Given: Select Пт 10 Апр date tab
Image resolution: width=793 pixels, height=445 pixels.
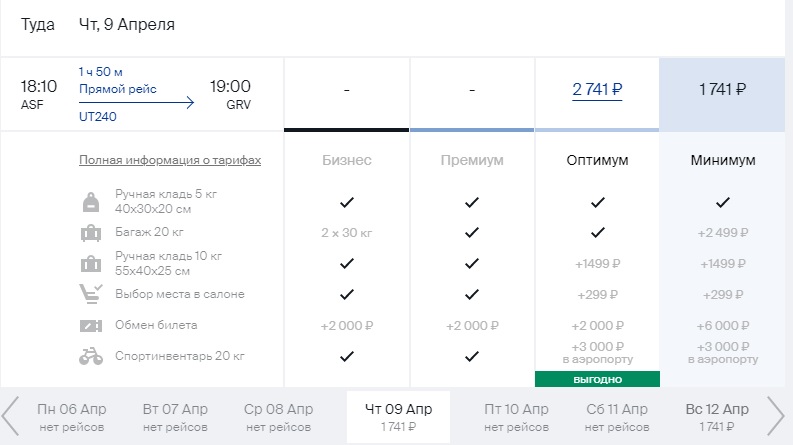Looking at the screenshot, I should 516,417.
